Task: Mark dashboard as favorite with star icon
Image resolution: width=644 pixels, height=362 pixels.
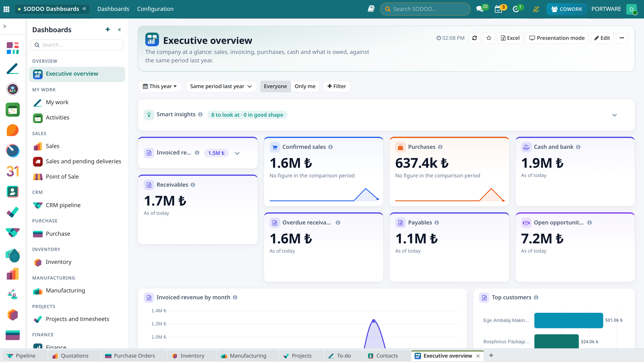Action: point(489,38)
